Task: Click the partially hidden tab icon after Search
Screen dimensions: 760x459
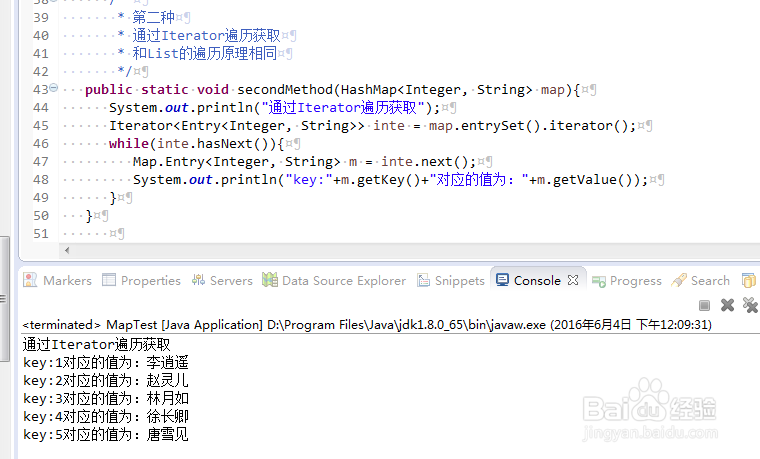Action: coord(749,281)
